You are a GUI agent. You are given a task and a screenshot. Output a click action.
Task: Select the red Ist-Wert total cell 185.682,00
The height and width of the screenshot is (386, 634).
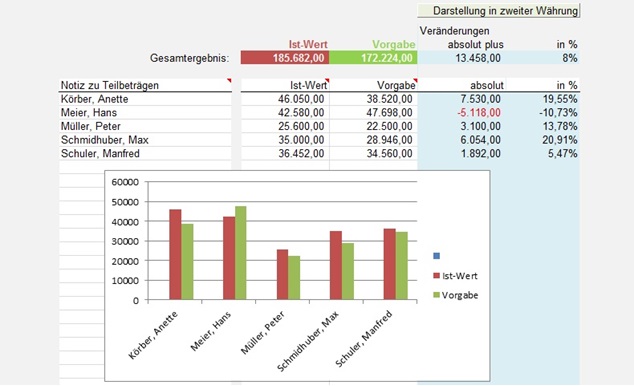pyautogui.click(x=285, y=58)
